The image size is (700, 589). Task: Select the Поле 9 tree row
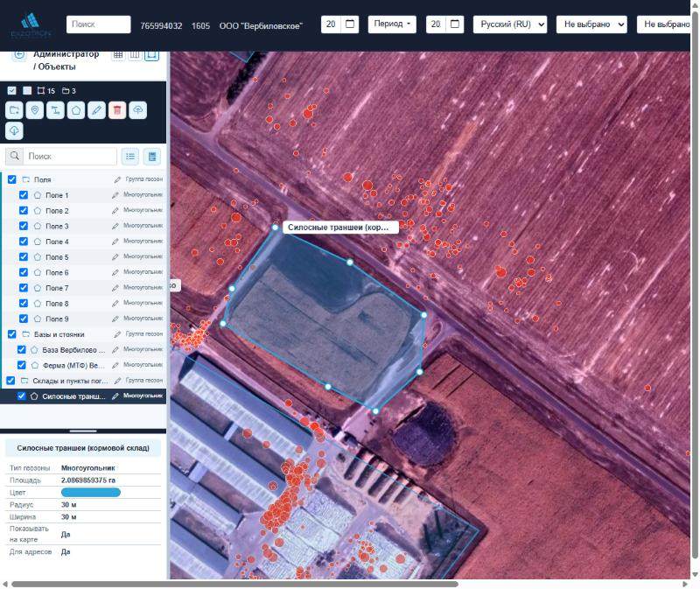coord(84,319)
